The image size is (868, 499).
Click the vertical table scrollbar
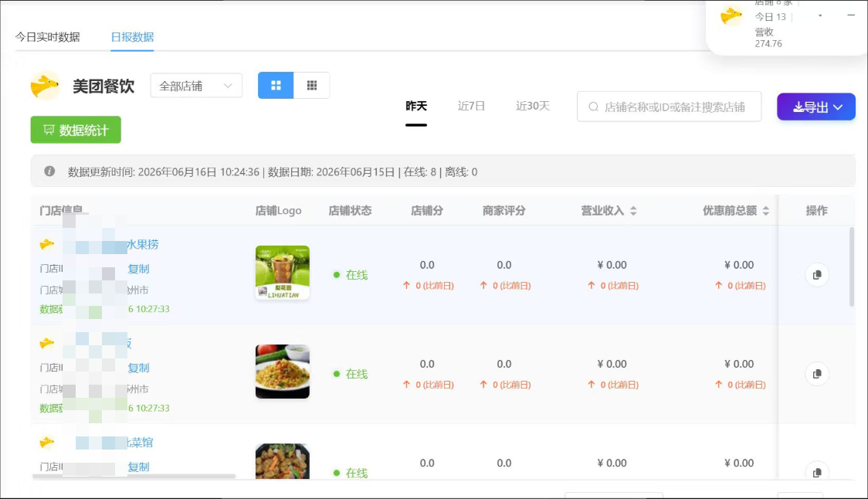[851, 267]
